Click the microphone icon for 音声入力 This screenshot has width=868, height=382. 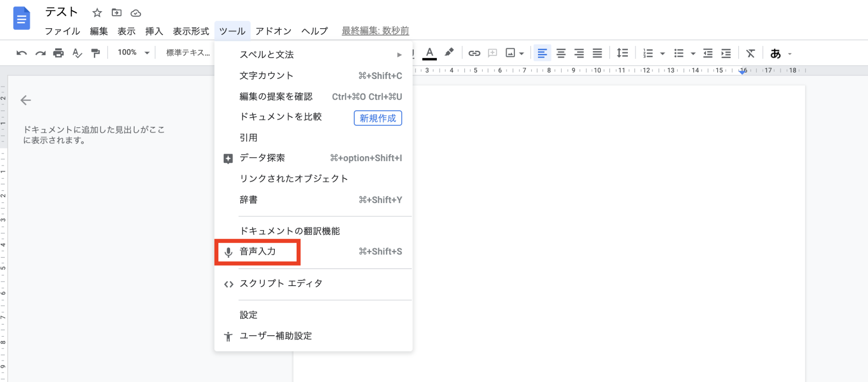[228, 252]
